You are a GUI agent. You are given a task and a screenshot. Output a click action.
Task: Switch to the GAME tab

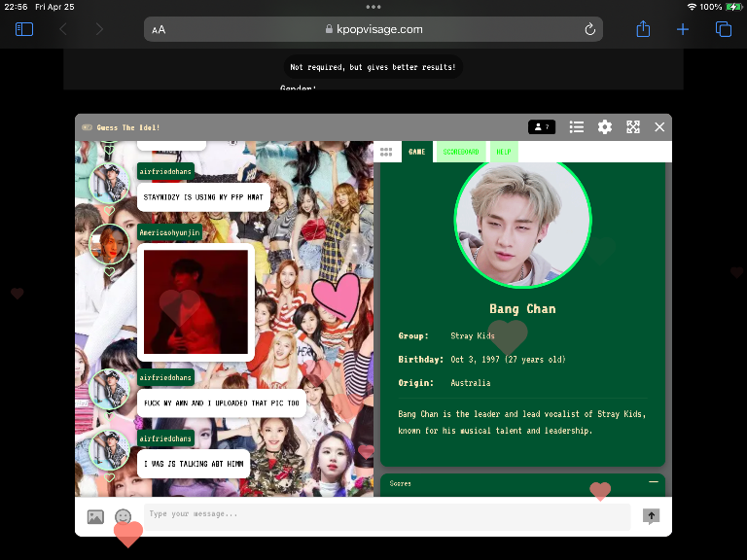pyautogui.click(x=417, y=152)
